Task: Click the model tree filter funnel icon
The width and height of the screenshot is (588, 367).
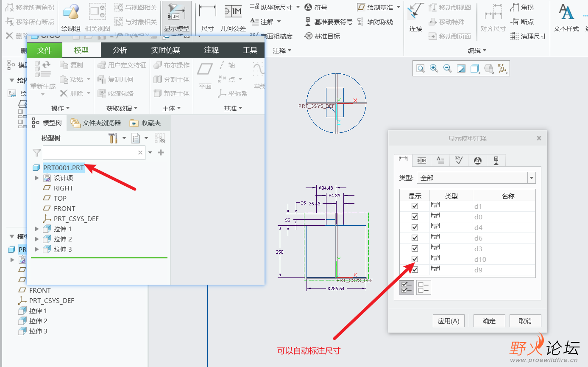Action: (x=37, y=152)
